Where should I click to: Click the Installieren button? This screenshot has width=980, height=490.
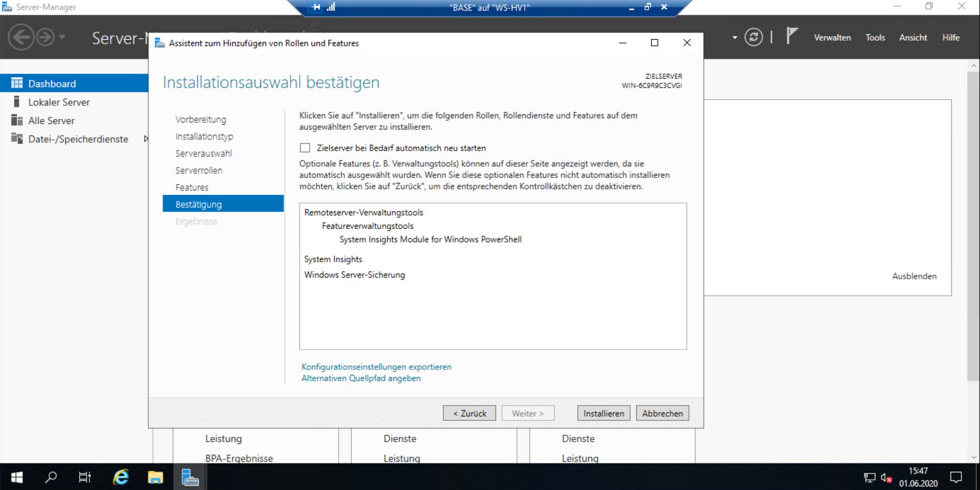coord(604,413)
